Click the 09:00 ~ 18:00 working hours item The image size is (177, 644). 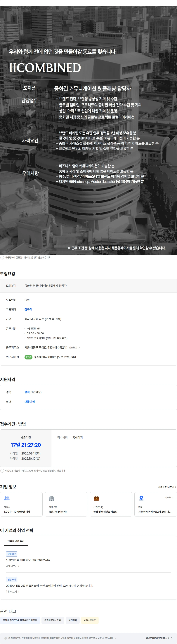35,333
